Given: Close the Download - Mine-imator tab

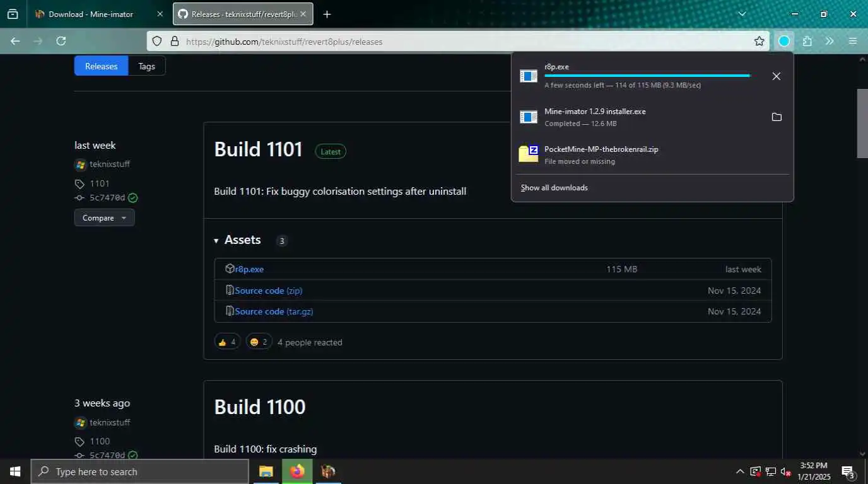Looking at the screenshot, I should pyautogui.click(x=160, y=14).
